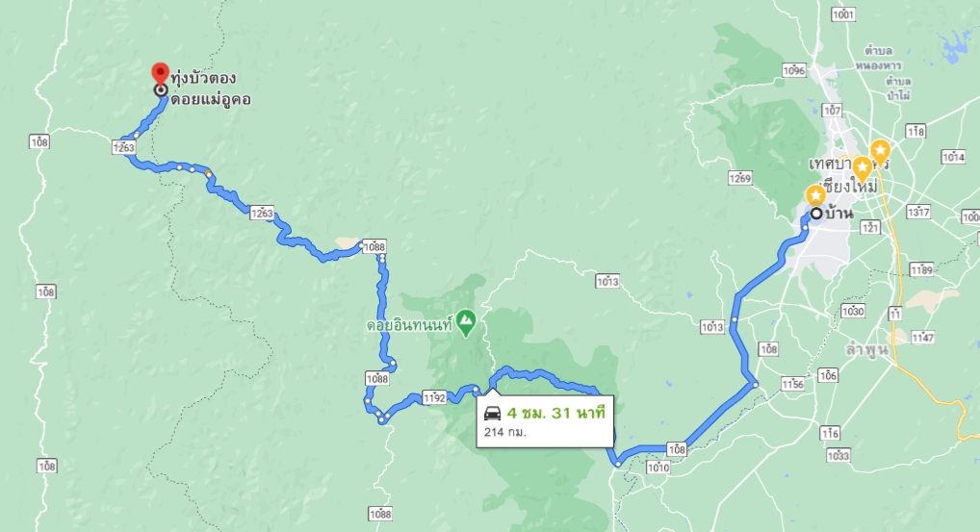Click the ดอยอินทนนท์ park name label

[409, 325]
